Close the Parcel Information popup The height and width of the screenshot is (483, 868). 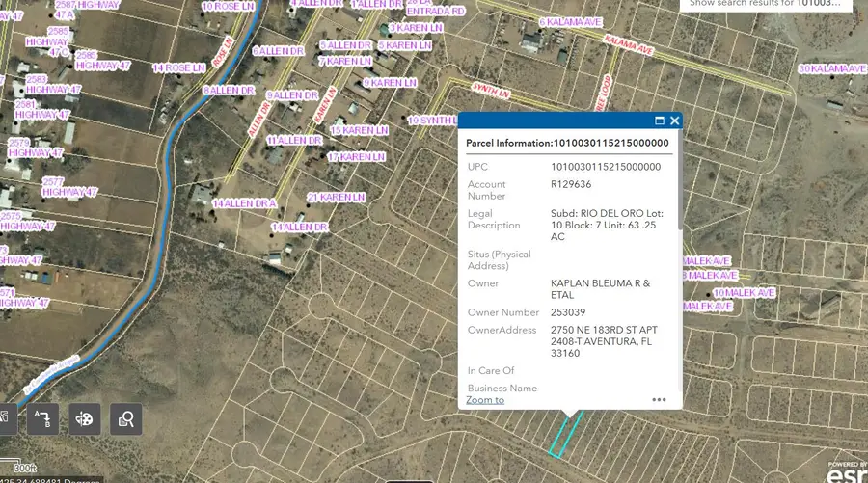point(674,121)
